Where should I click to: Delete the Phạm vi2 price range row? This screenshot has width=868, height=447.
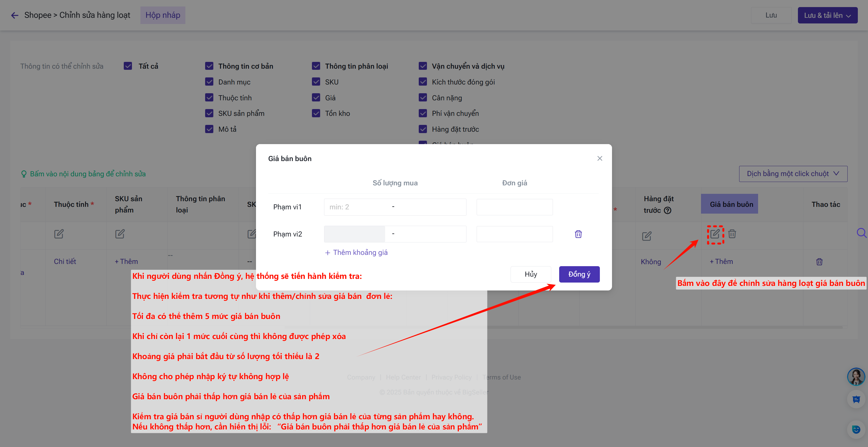578,234
